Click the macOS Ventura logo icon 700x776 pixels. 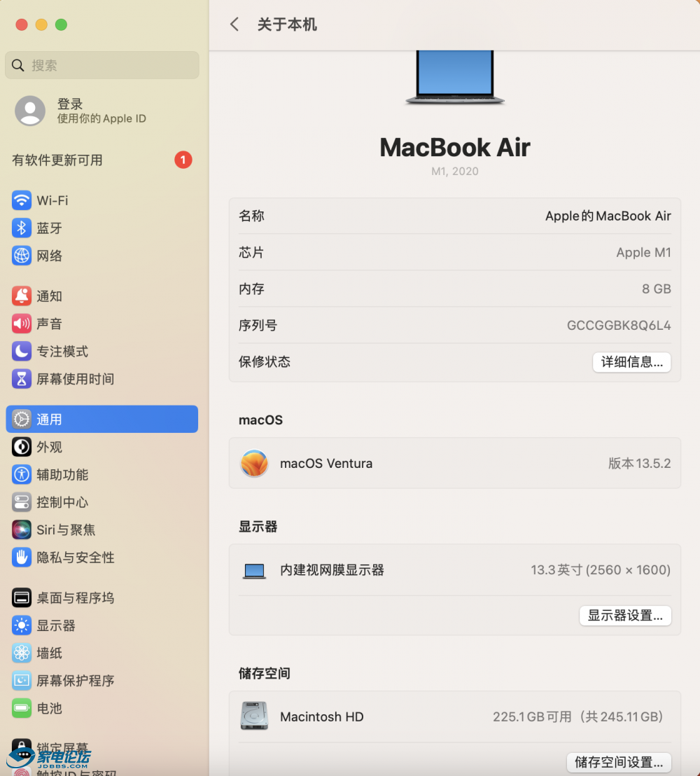[x=254, y=463]
